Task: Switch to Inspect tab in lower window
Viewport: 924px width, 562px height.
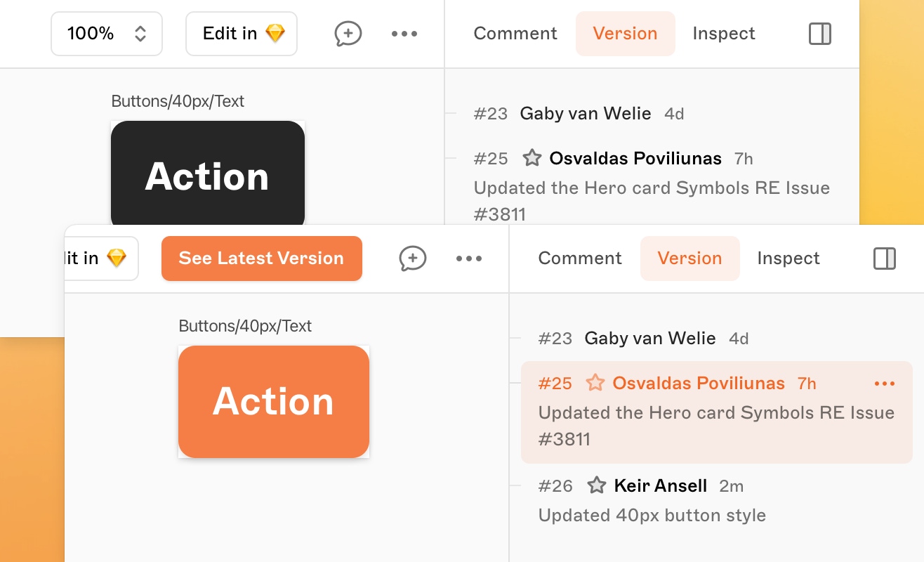Action: tap(788, 259)
